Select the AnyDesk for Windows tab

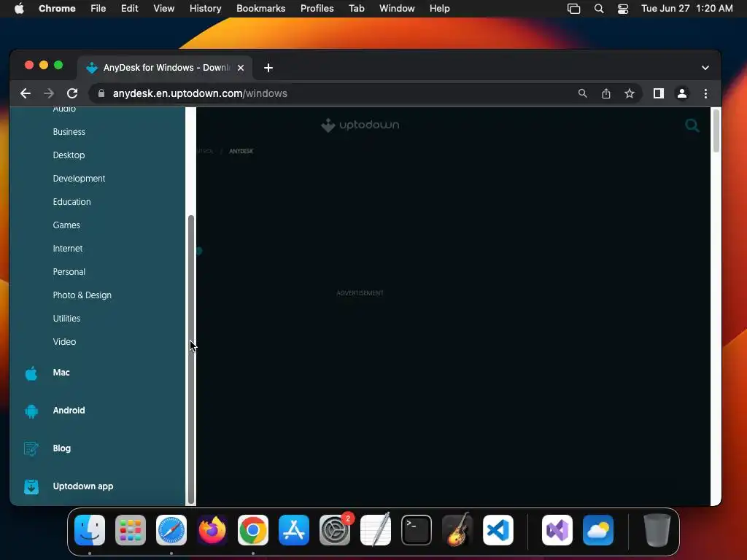pyautogui.click(x=165, y=68)
